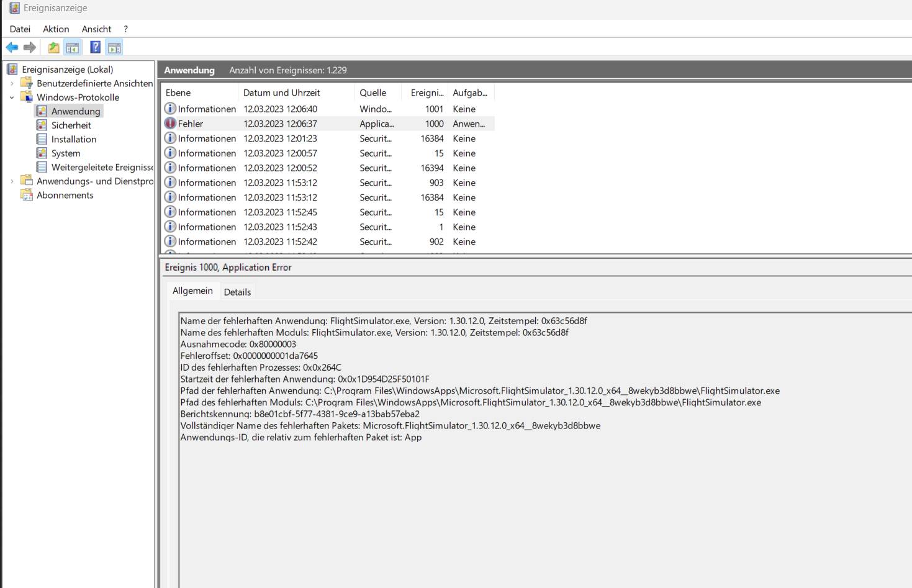Open Help via the question mark icon
912x588 pixels.
pyautogui.click(x=95, y=47)
